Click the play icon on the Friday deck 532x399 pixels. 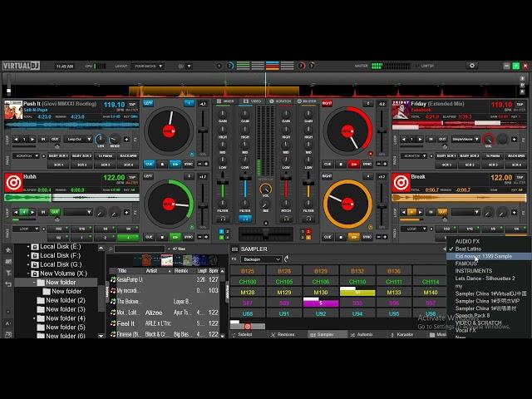(x=353, y=165)
